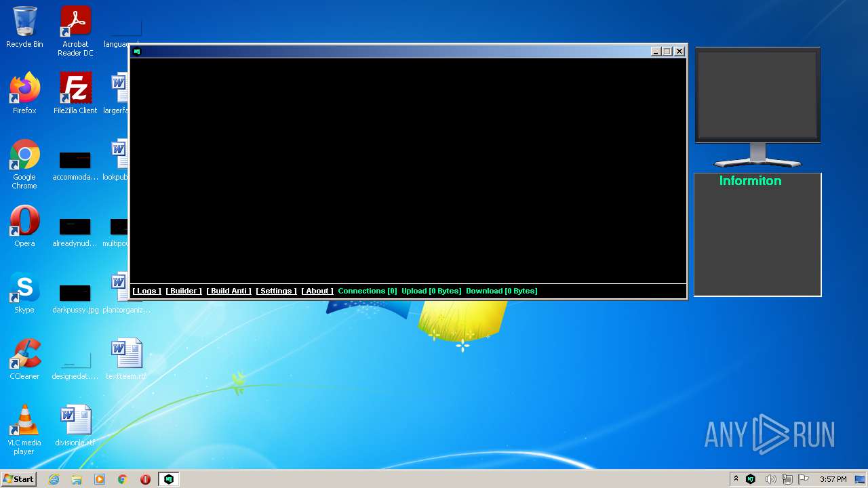
Task: Click the green app icon in system tray
Action: click(x=751, y=479)
